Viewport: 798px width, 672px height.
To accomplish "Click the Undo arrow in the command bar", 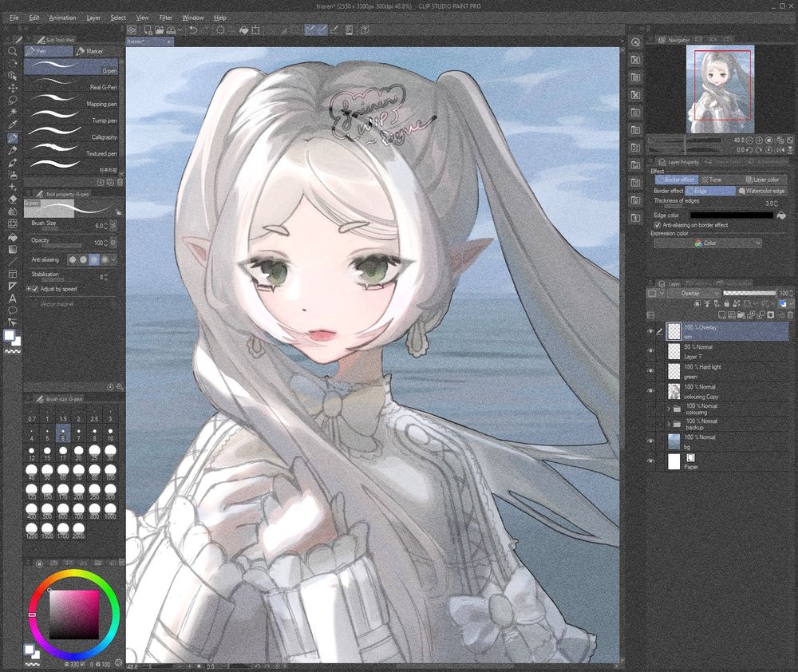I will [x=193, y=30].
